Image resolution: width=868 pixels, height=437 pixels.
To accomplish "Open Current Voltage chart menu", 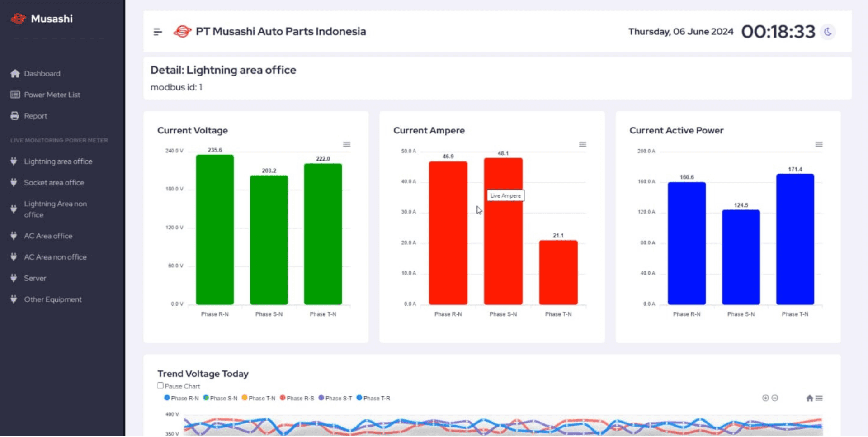I will (347, 144).
